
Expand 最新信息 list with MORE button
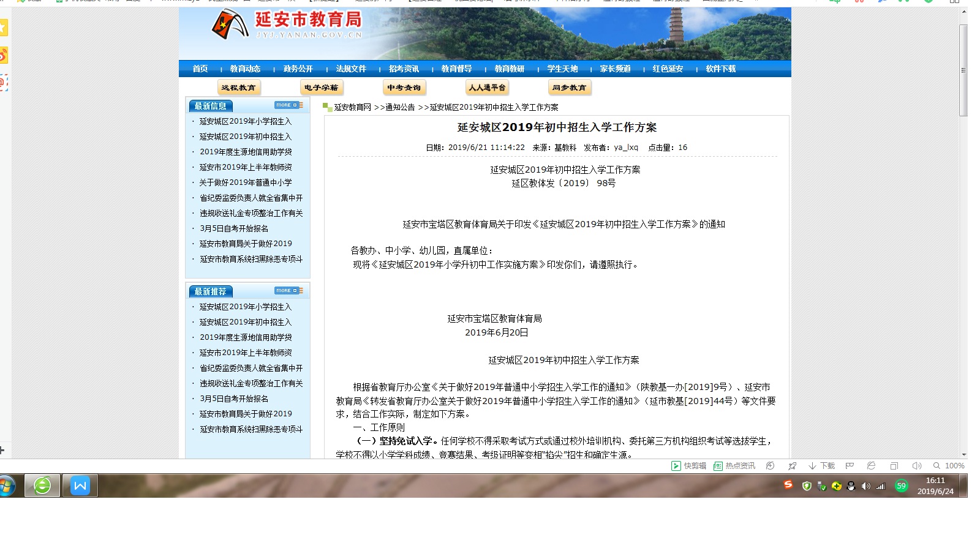(288, 105)
